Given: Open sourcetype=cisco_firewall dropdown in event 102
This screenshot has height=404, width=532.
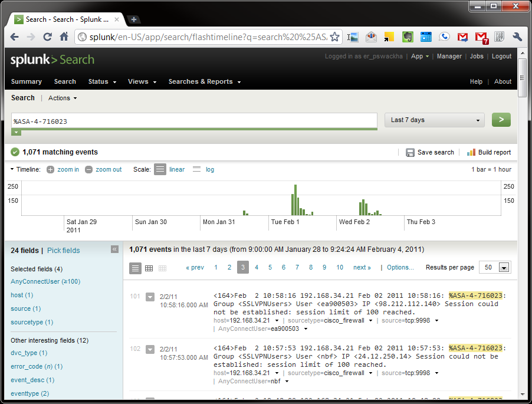Looking at the screenshot, I should tap(370, 373).
